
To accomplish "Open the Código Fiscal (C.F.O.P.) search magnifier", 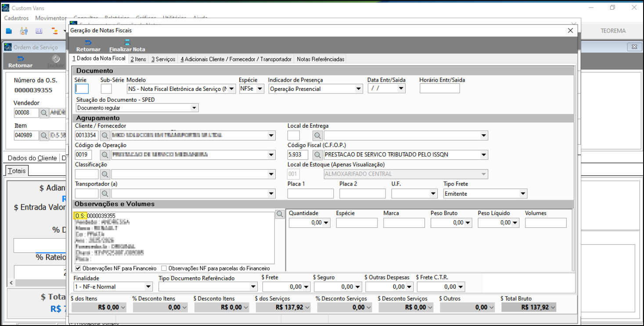I will [317, 154].
